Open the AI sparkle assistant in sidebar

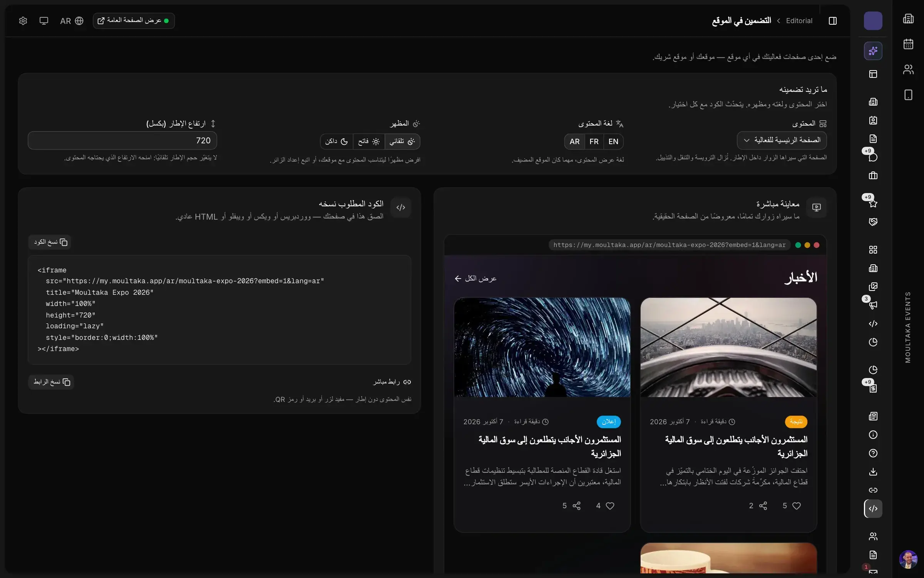coord(873,51)
